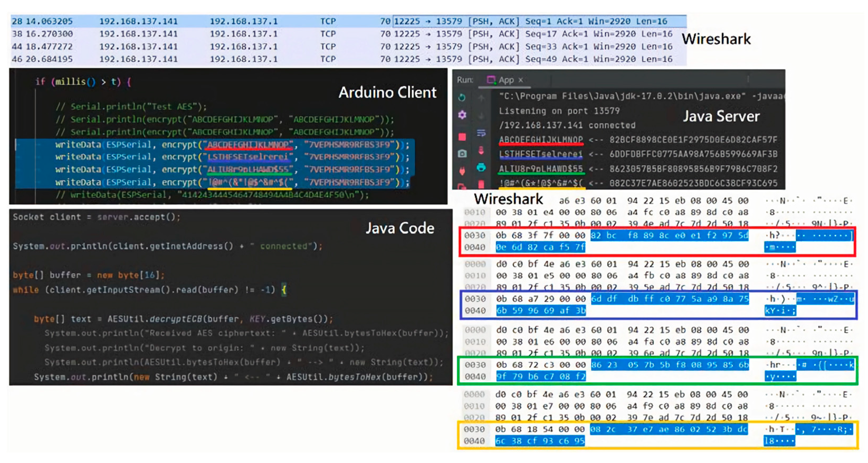Click the print console output icon

(481, 167)
